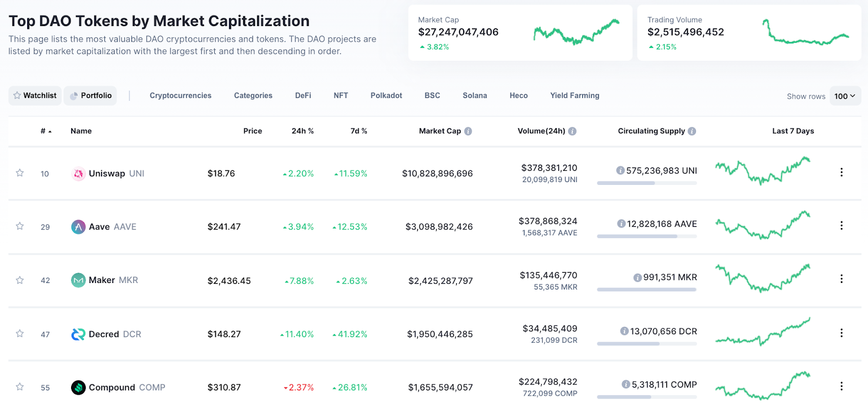The height and width of the screenshot is (411, 868).
Task: Sort by rank number column header
Action: coord(46,131)
